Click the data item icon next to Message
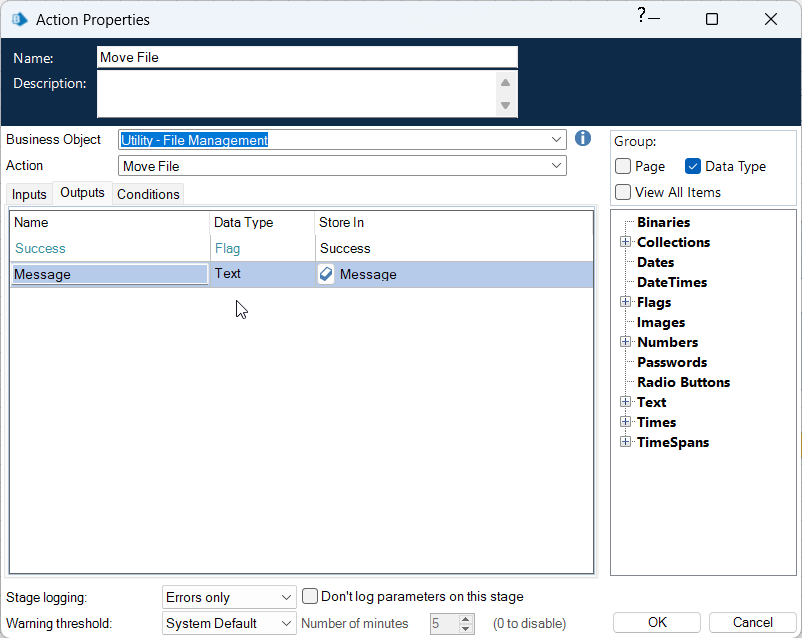Viewport: 802px width, 638px height. pyautogui.click(x=326, y=275)
